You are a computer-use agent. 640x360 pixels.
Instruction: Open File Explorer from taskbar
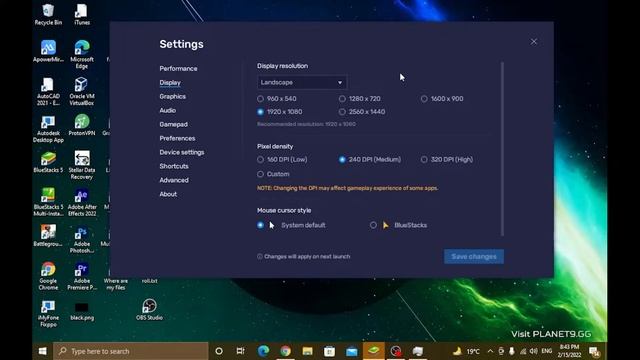(307, 351)
